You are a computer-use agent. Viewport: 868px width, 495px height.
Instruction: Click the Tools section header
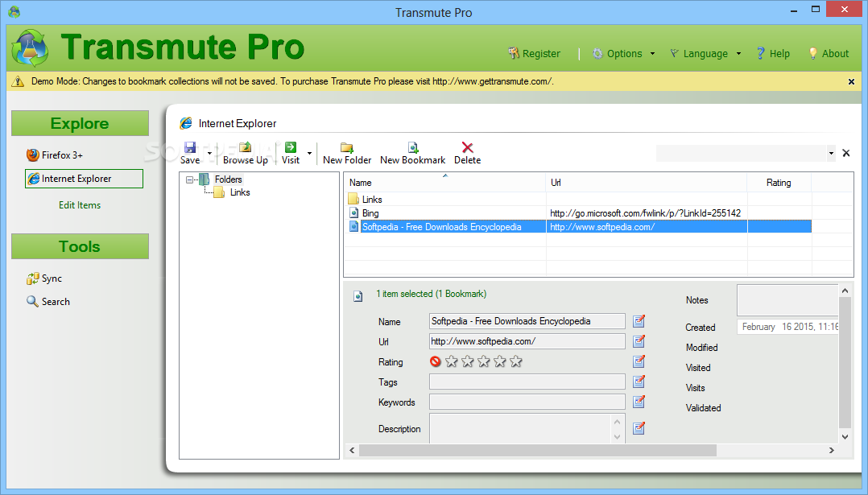(80, 246)
